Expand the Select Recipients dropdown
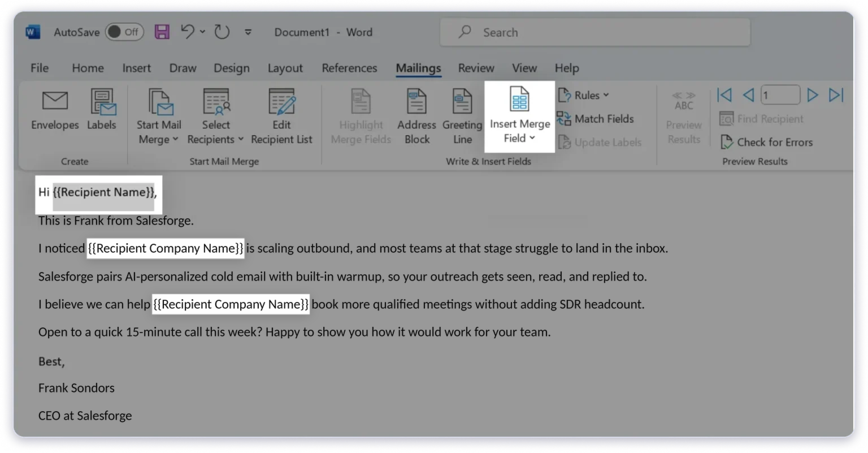 coord(216,117)
